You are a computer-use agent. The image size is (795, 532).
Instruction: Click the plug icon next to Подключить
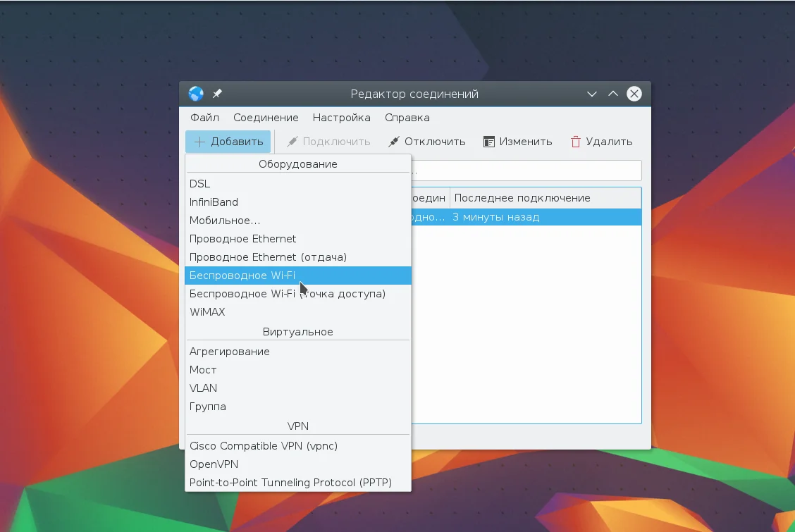(292, 142)
